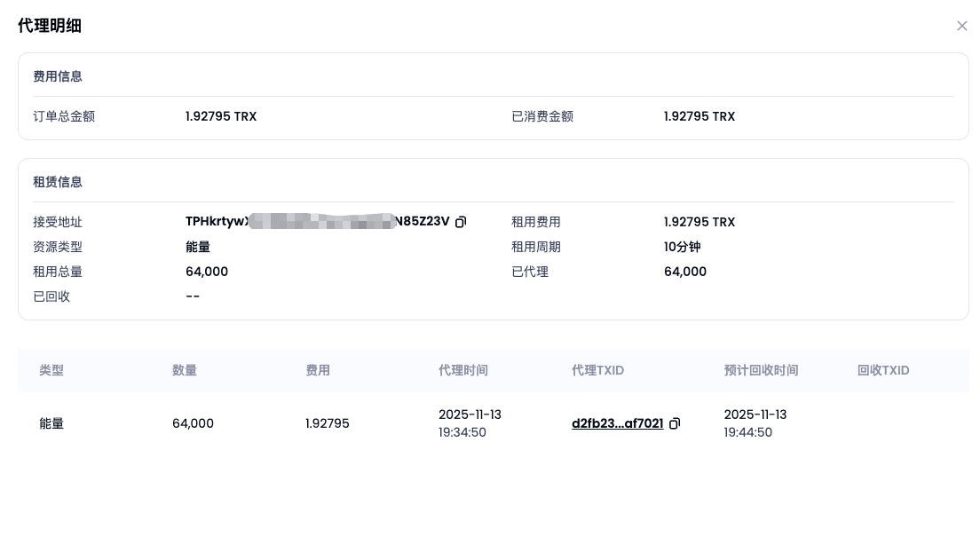Click the 类型 column header

(51, 370)
